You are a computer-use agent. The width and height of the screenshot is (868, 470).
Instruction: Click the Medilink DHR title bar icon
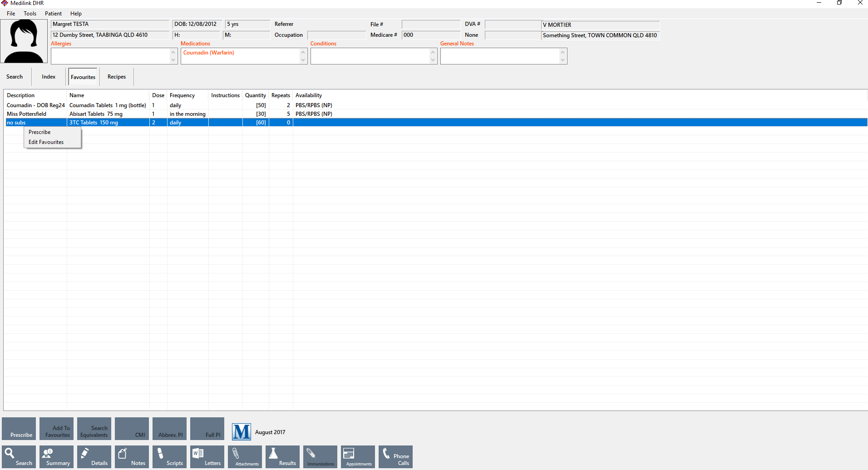5,3
